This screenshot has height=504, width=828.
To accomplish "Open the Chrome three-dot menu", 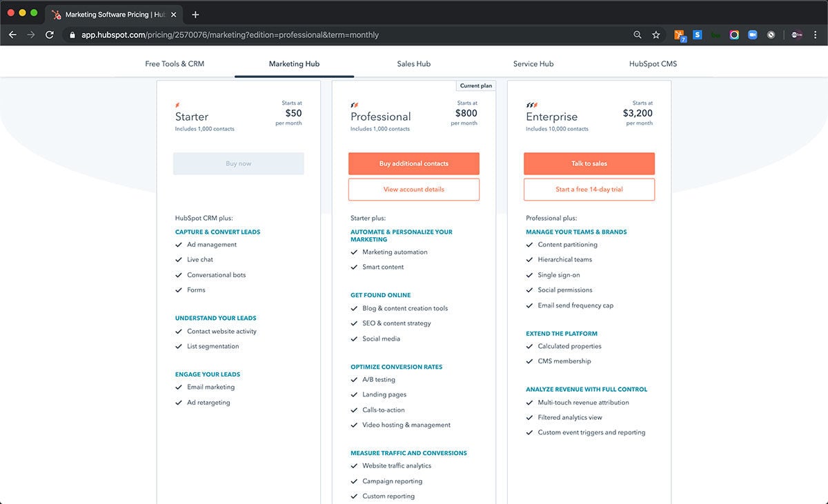I will pos(816,34).
